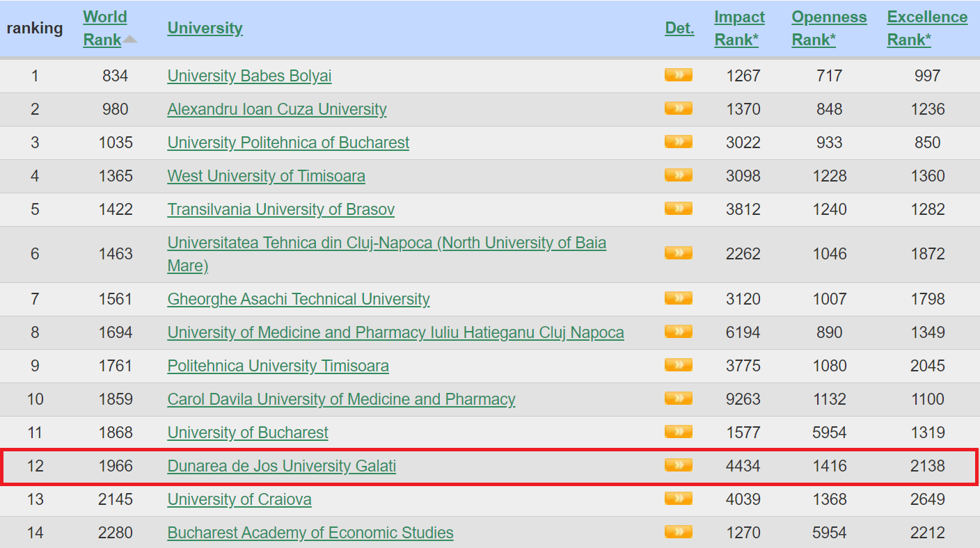Open details arrow for West University of Timisoara
980x548 pixels.
click(679, 175)
